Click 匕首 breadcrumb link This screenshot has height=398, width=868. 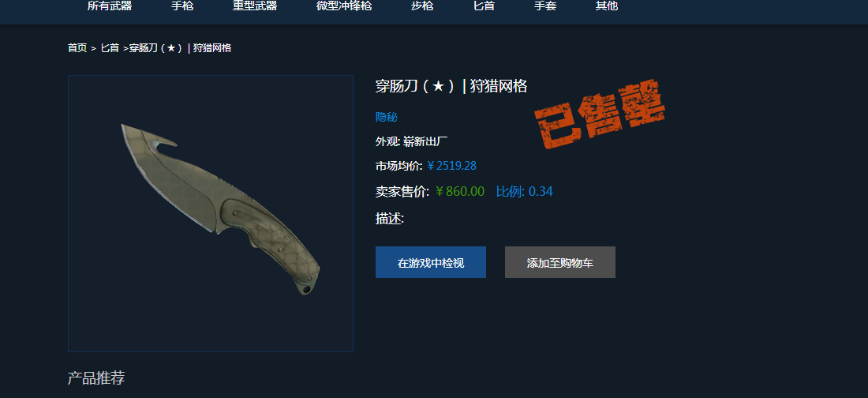(110, 48)
